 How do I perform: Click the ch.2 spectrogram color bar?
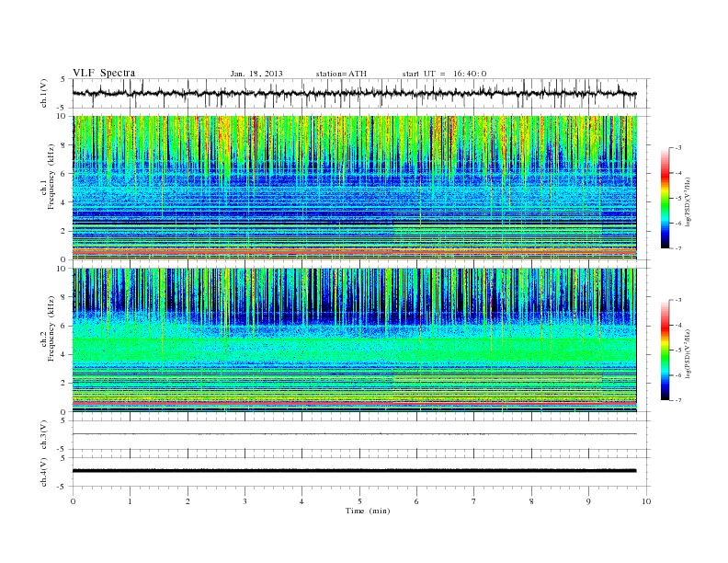pyautogui.click(x=665, y=350)
